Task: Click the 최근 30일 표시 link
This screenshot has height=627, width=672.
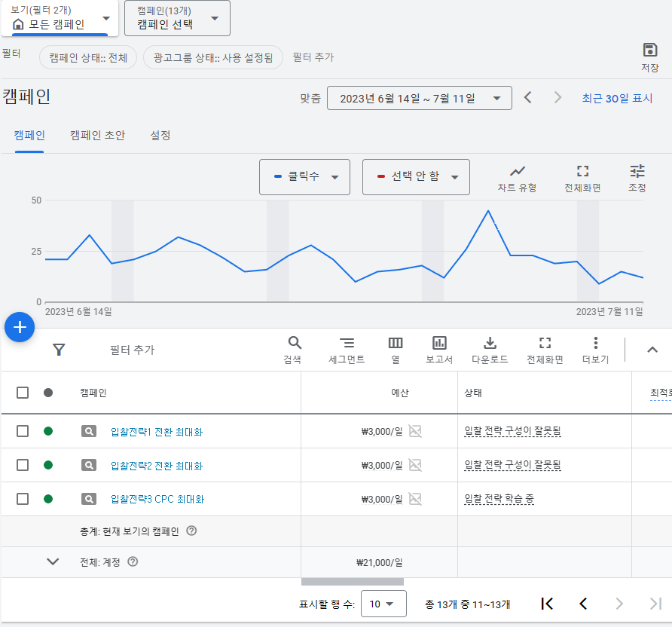Action: (617, 98)
